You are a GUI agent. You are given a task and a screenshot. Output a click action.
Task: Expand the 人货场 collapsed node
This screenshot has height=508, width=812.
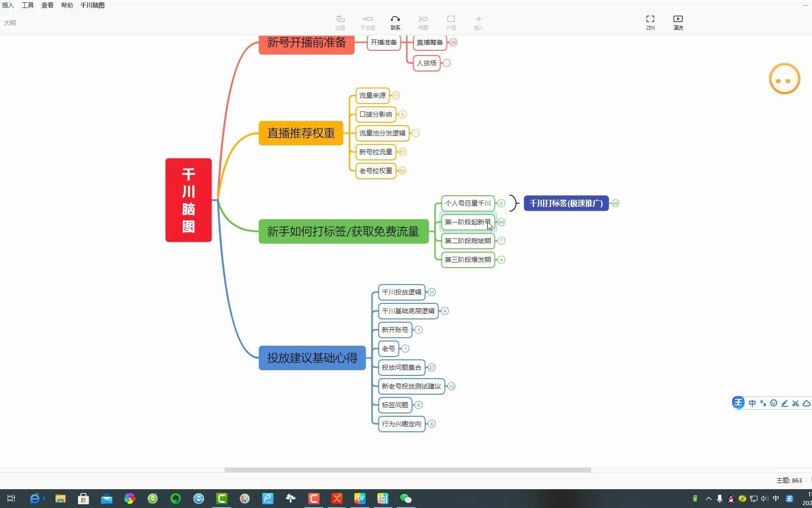(x=447, y=63)
